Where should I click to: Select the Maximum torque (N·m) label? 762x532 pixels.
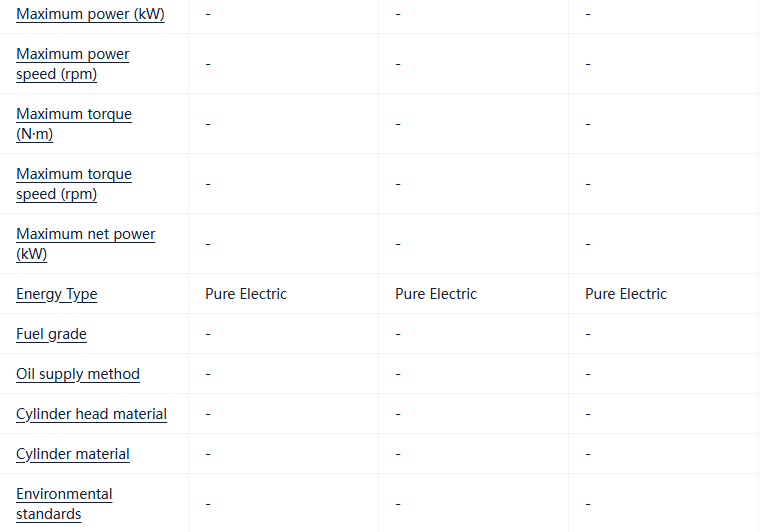coord(73,124)
